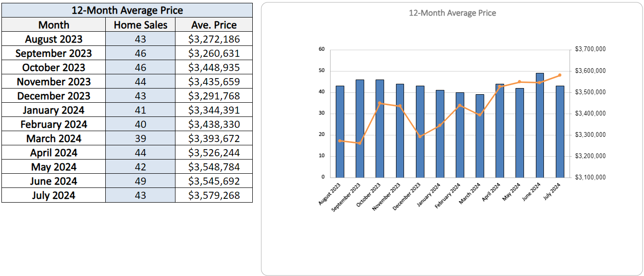
Task: Select the 'March 2024' month cell
Action: (54, 138)
